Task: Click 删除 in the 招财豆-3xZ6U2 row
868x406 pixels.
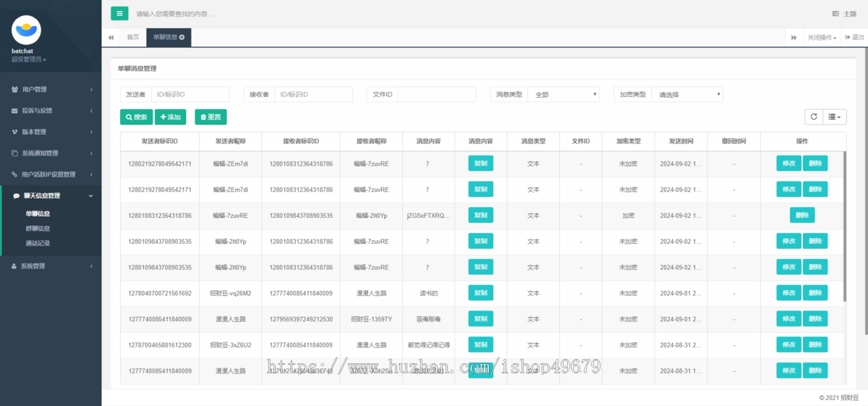Action: (816, 345)
